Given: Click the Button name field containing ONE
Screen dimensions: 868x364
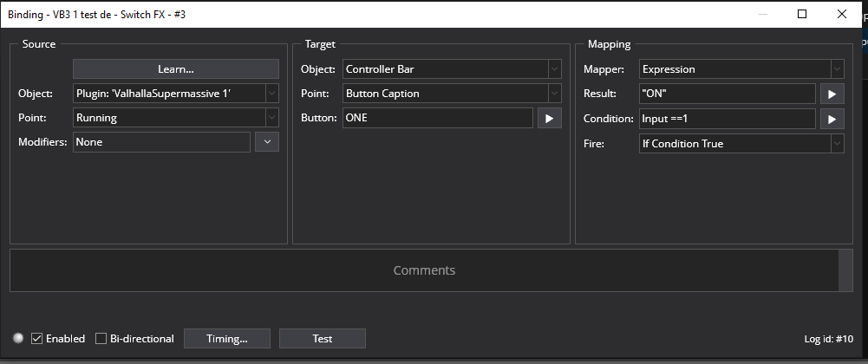Looking at the screenshot, I should tap(437, 118).
